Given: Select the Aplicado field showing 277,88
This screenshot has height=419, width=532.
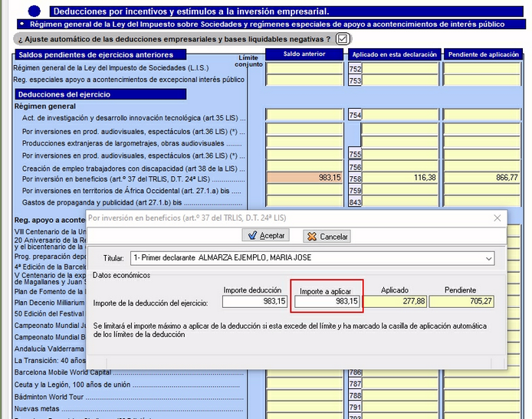Looking at the screenshot, I should (396, 301).
